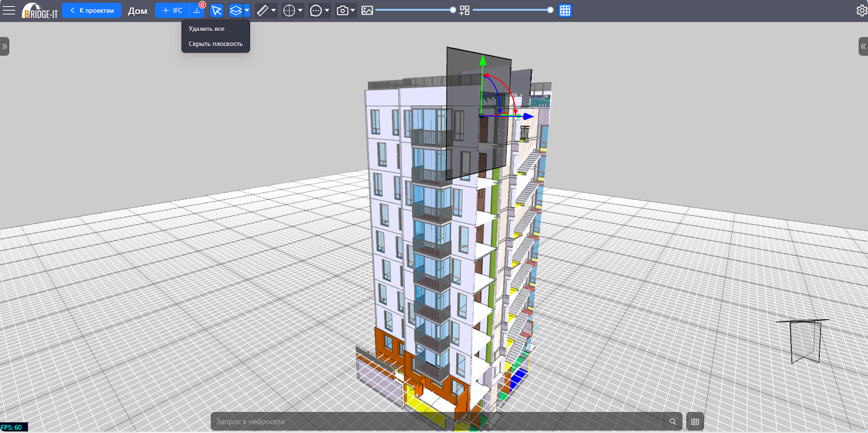The height and width of the screenshot is (433, 868).
Task: Open the ruler tool dropdown arrow
Action: [x=273, y=10]
